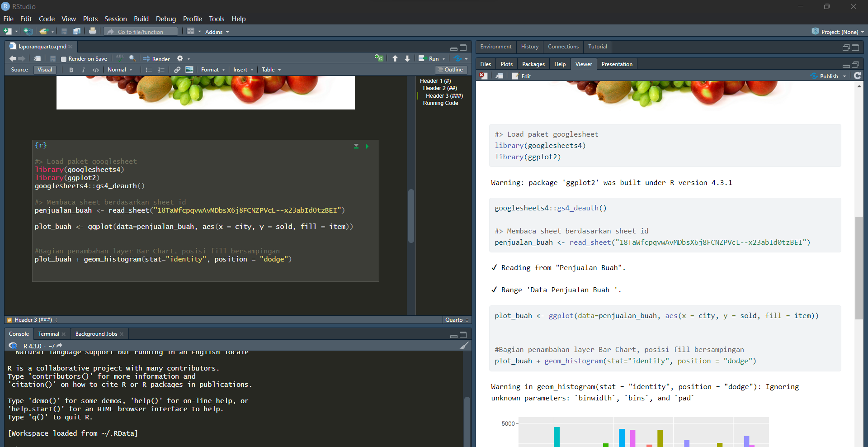This screenshot has width=868, height=447.
Task: Open document settings gear
Action: 180,58
